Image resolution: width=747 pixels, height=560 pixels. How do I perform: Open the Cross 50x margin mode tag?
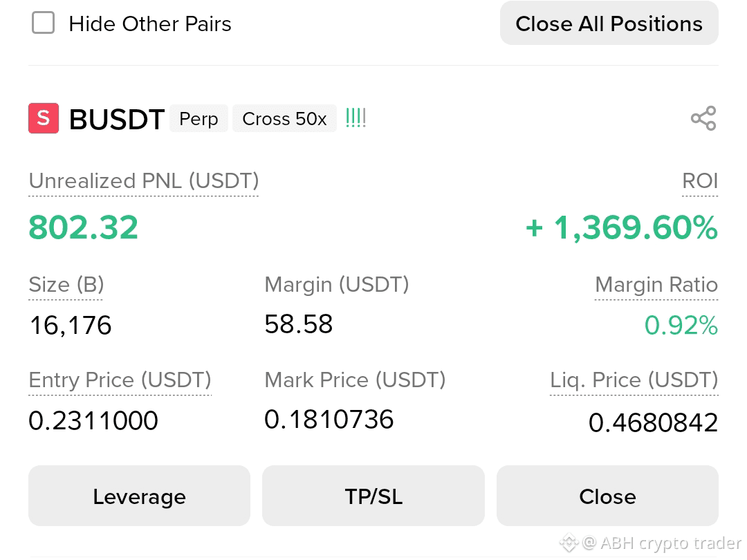pyautogui.click(x=284, y=119)
